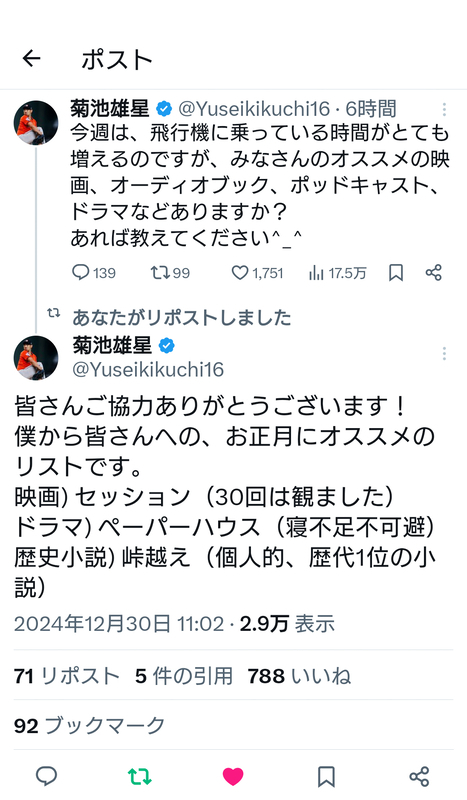Bookmark the main post from bottom bar
The image size is (467, 800).
click(326, 777)
